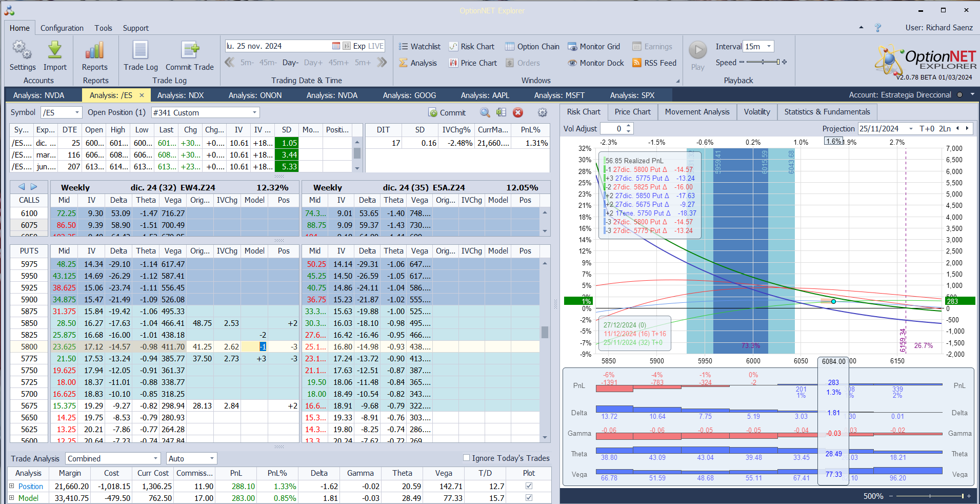Screen dimensions: 980x504
Task: Click the Commit Trade icon
Action: pyautogui.click(x=190, y=50)
